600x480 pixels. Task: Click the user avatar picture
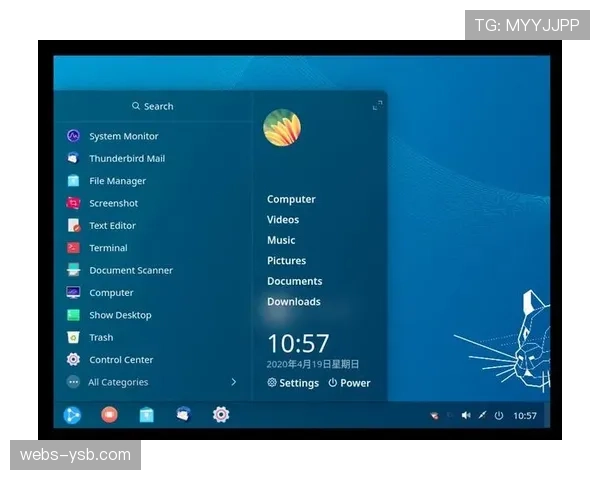(x=282, y=128)
